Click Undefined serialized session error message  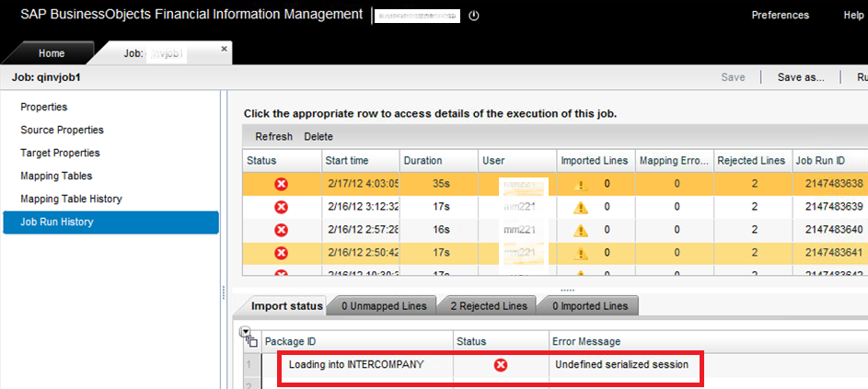click(621, 365)
